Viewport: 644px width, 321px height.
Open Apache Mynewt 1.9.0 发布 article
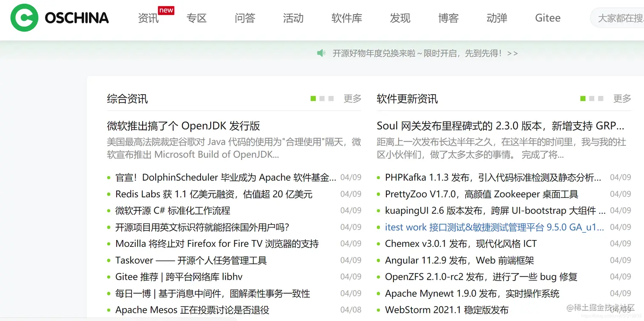pyautogui.click(x=472, y=294)
